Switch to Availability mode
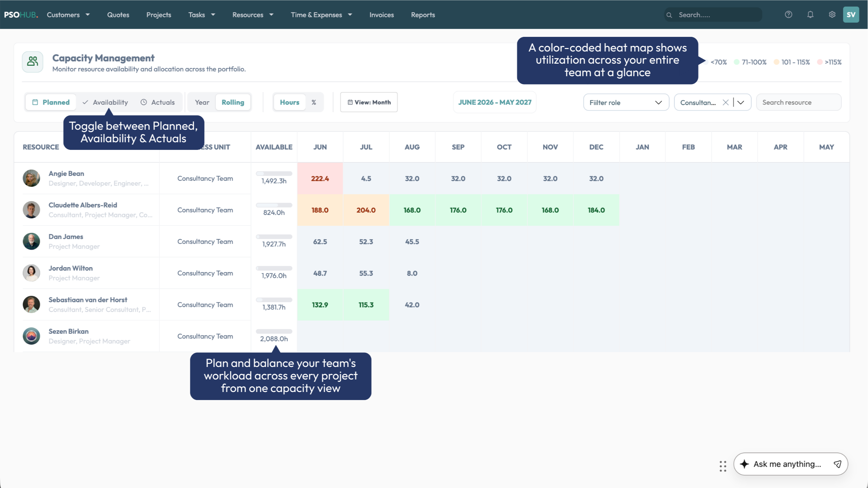 pyautogui.click(x=105, y=102)
